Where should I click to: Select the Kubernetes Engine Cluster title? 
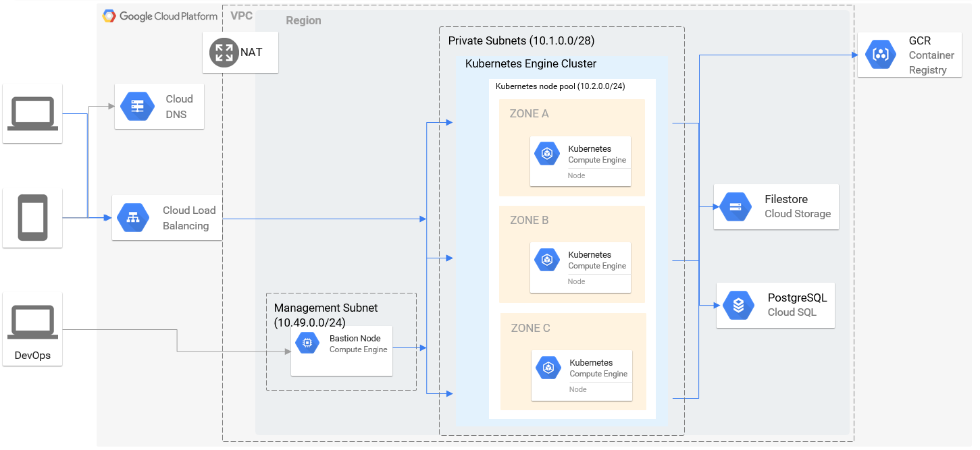tap(530, 64)
